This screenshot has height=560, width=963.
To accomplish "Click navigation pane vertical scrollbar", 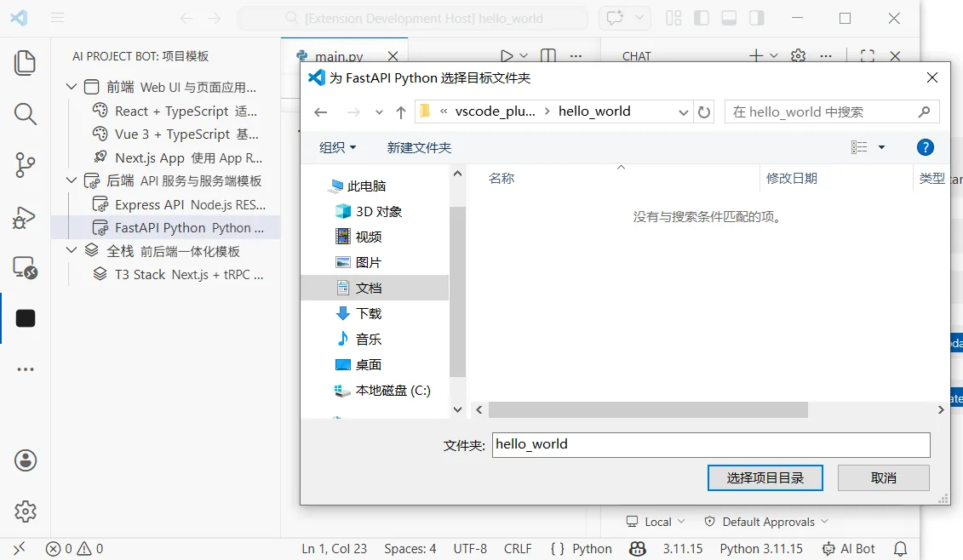I will [x=457, y=292].
